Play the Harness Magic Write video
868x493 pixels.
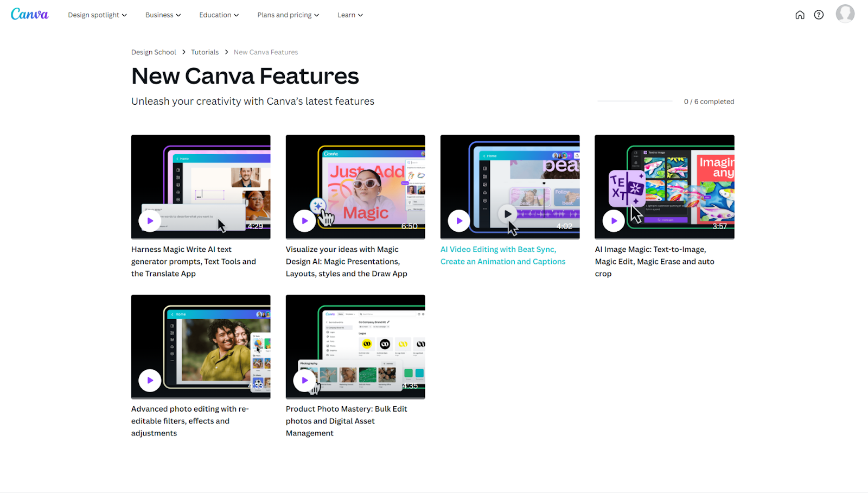(150, 221)
